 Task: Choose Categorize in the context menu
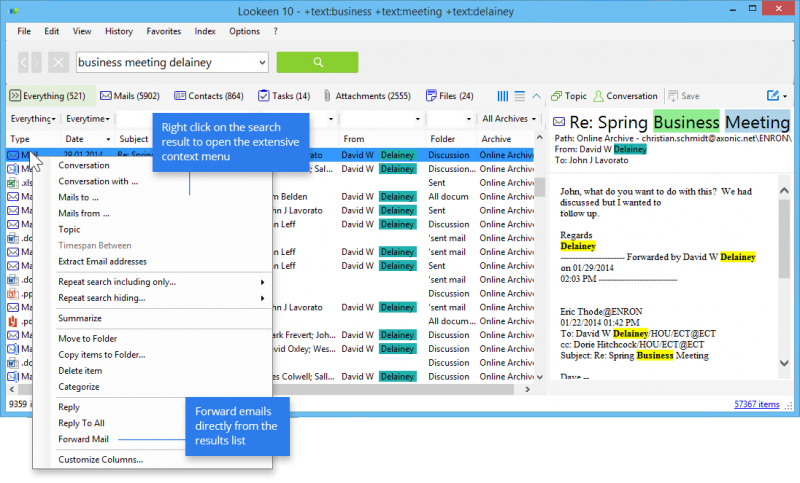coord(79,387)
